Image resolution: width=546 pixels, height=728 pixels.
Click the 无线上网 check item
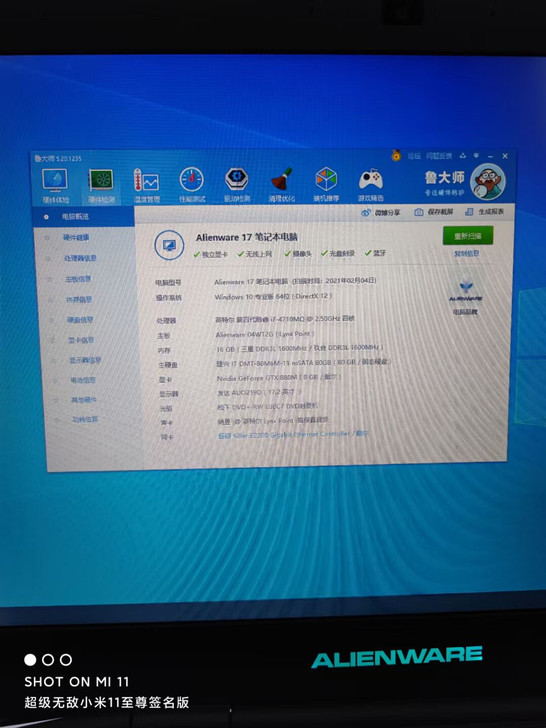click(x=255, y=254)
